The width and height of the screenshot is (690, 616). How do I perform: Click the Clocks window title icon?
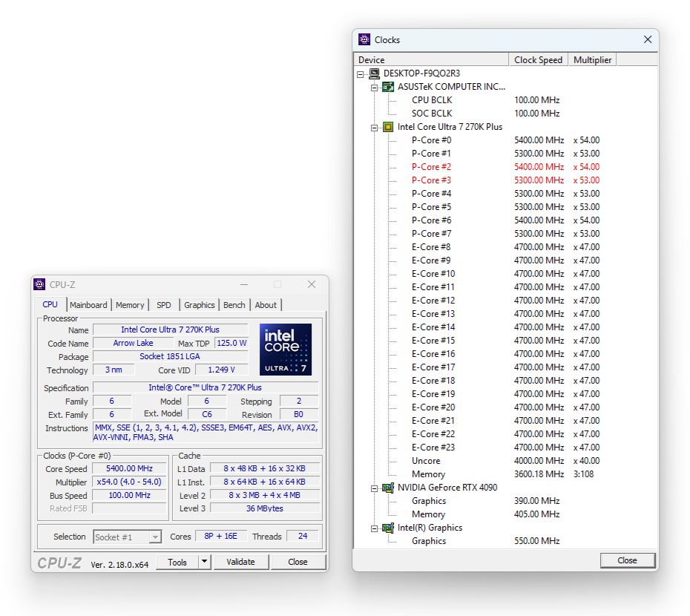click(364, 39)
